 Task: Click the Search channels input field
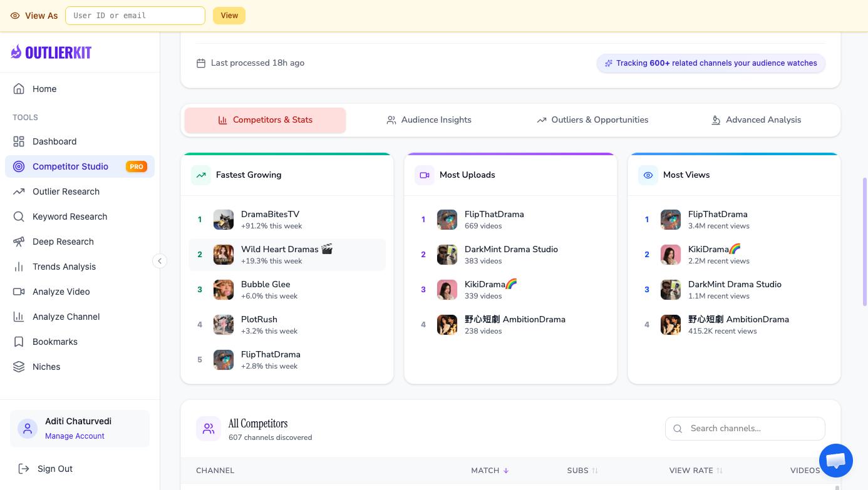click(x=745, y=428)
